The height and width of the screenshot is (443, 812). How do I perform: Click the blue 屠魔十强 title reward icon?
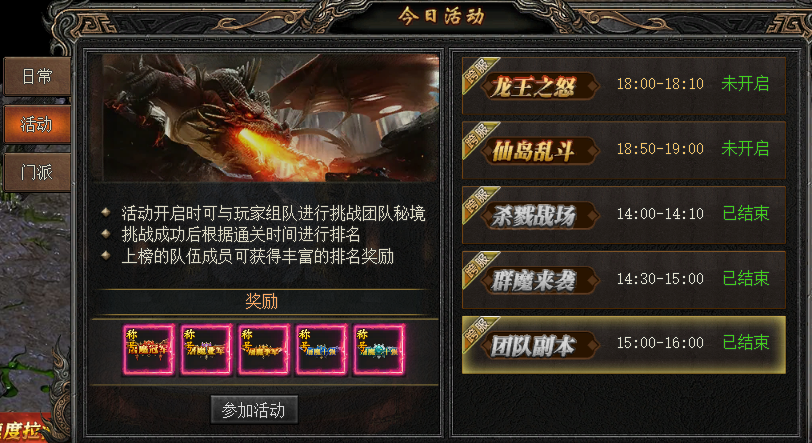(321, 349)
